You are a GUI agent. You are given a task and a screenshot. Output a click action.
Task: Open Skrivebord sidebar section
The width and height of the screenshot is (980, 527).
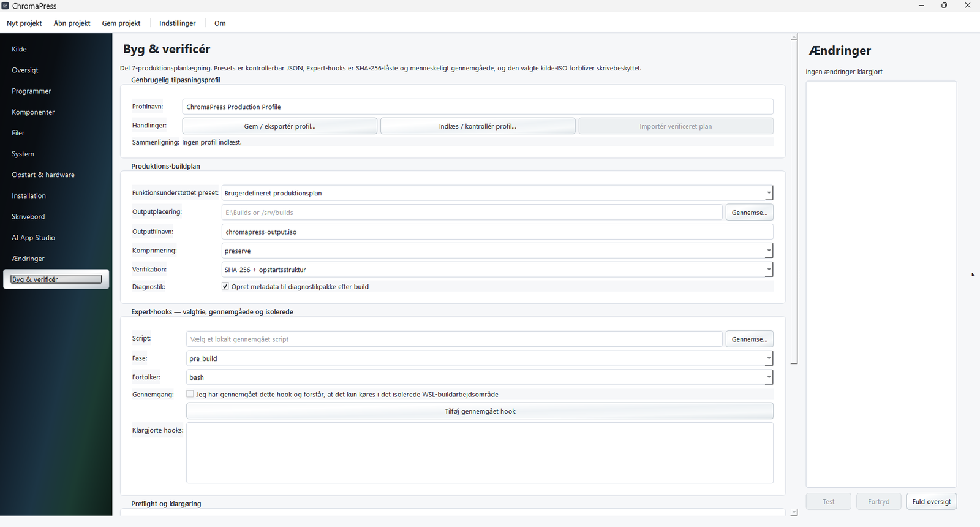click(x=56, y=216)
